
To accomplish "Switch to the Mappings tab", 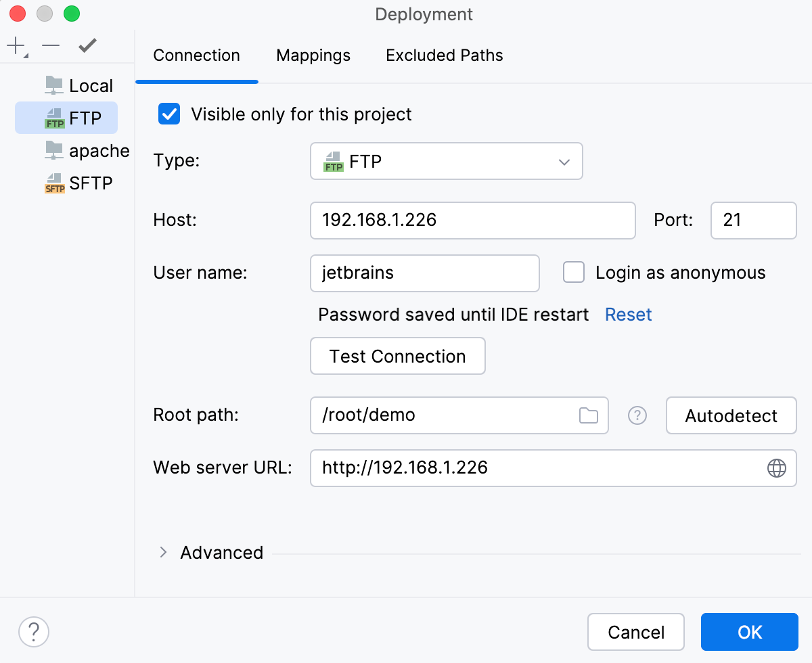I will tap(313, 55).
